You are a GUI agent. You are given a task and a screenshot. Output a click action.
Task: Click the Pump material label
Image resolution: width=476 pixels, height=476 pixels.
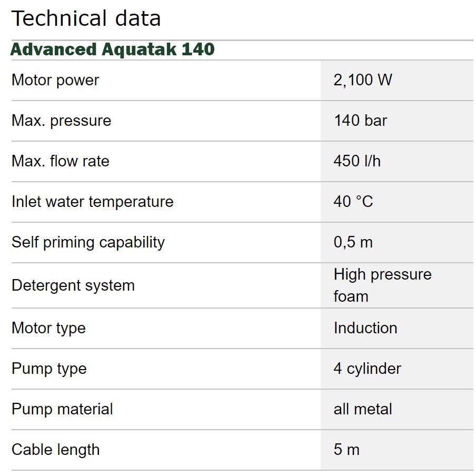point(62,409)
